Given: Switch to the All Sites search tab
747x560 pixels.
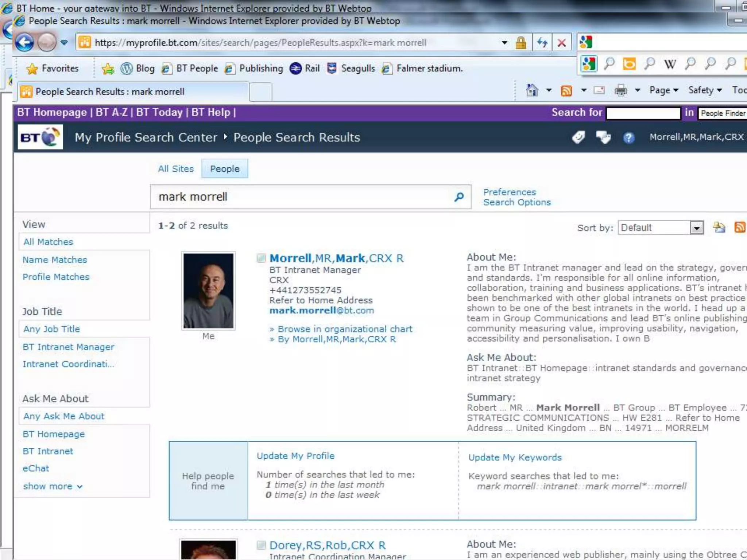Looking at the screenshot, I should coord(175,169).
